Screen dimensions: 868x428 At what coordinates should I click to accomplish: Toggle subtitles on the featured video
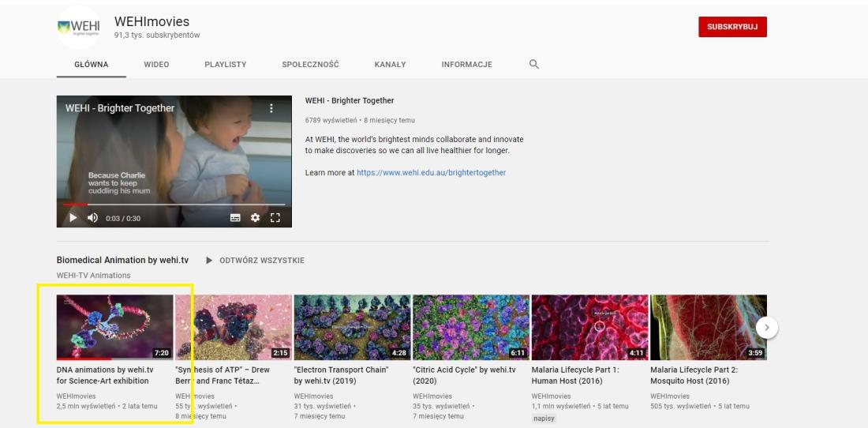pos(235,218)
